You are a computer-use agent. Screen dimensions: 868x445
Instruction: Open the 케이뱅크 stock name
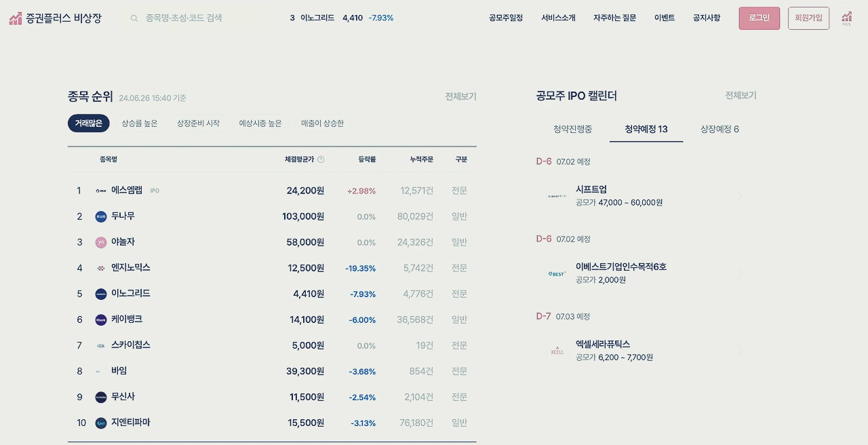[x=127, y=320]
